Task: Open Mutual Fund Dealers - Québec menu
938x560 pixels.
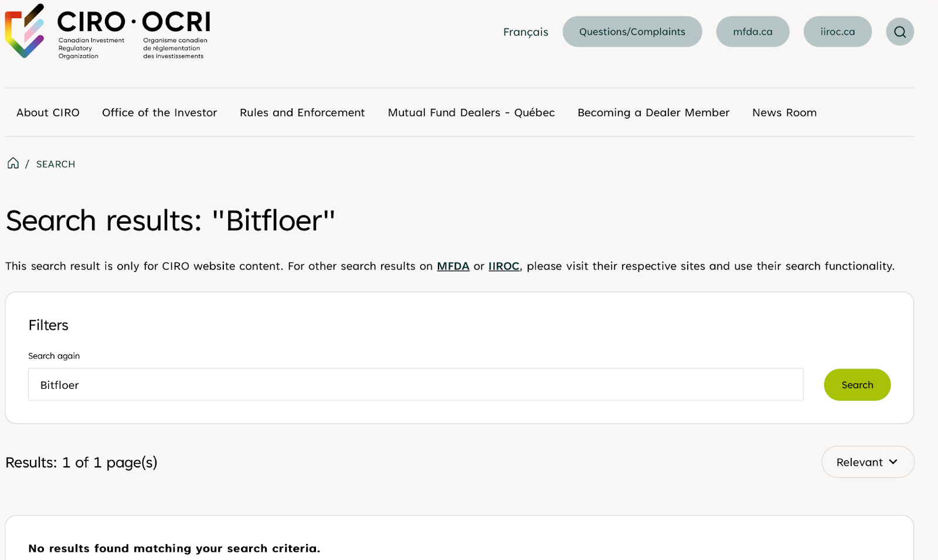Action: (x=471, y=112)
